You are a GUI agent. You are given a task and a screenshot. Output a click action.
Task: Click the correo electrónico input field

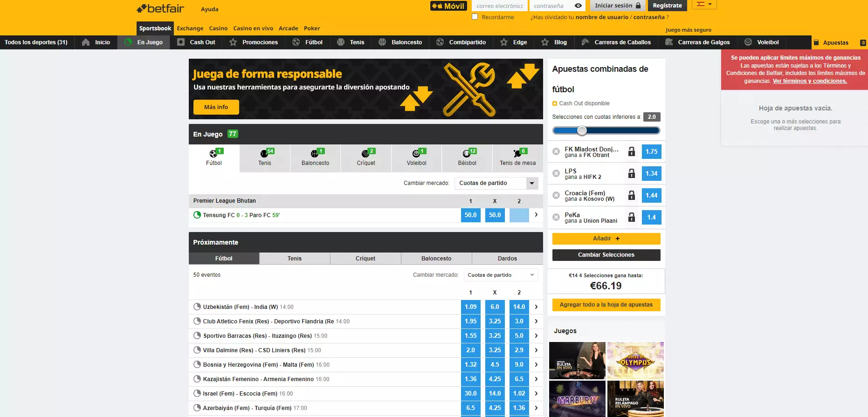[500, 6]
